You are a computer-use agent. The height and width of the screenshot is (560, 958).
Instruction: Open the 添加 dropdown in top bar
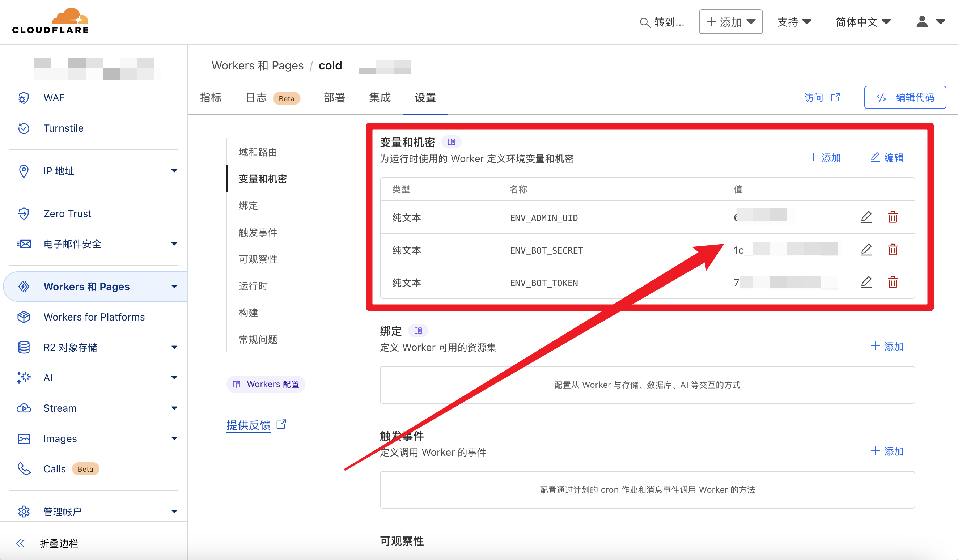(x=731, y=22)
